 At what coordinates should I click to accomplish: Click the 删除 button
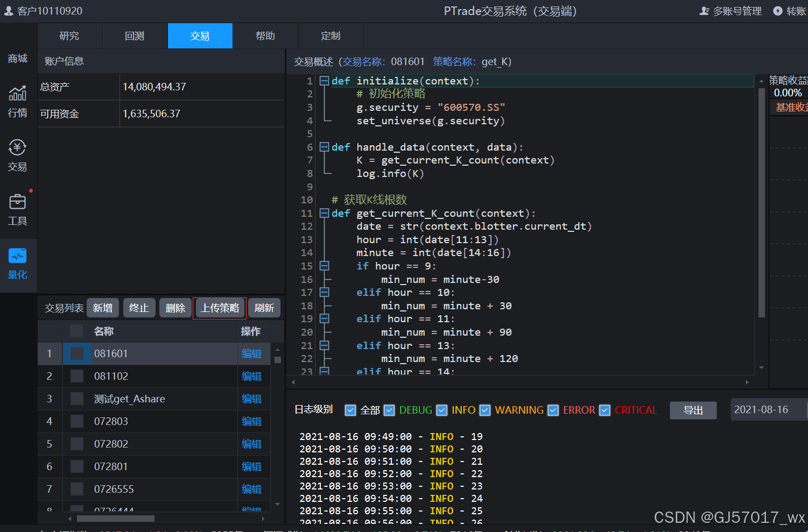175,308
